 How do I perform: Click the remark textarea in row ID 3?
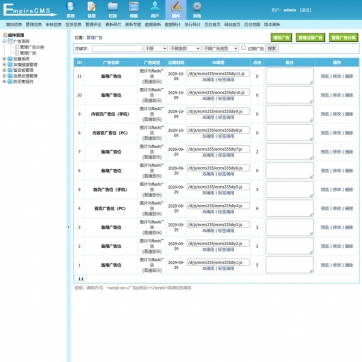coord(290,227)
